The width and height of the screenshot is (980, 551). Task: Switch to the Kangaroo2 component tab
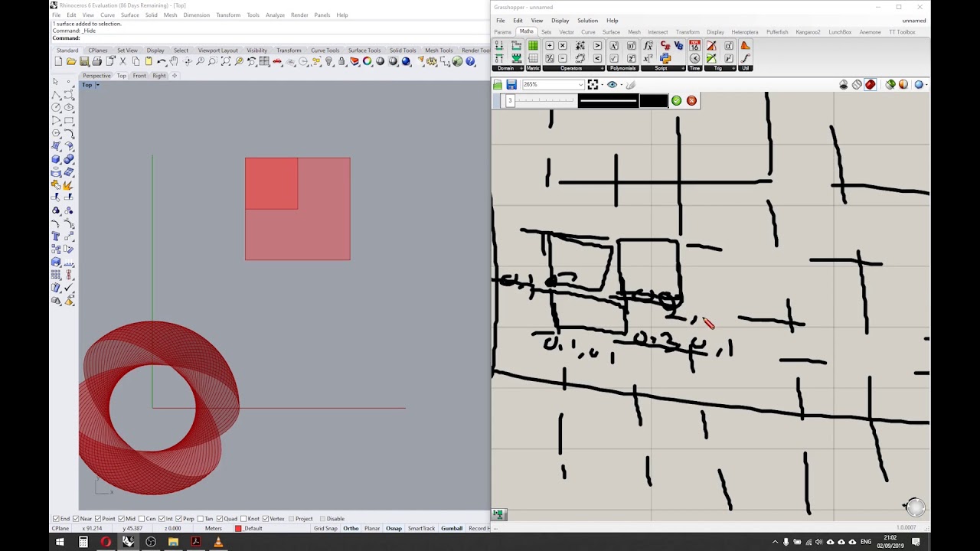[x=808, y=32]
